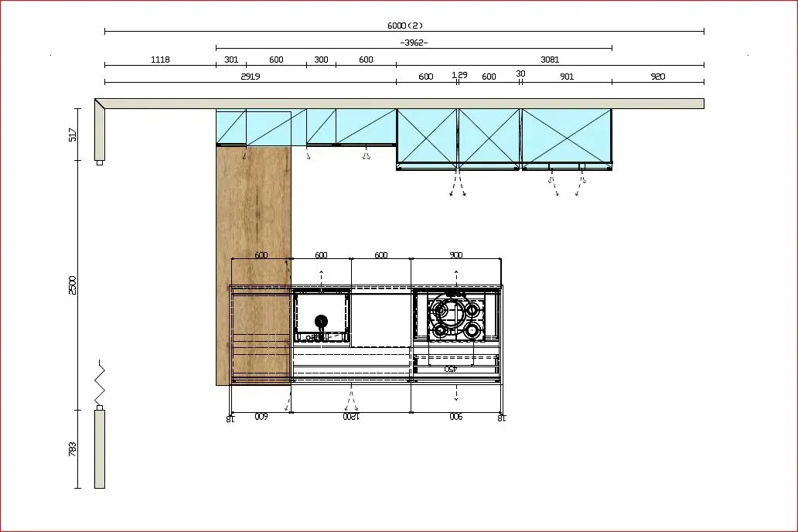Screen dimensions: 798x532
Task: Select the vertical 783 dimension label
Action: tap(73, 448)
